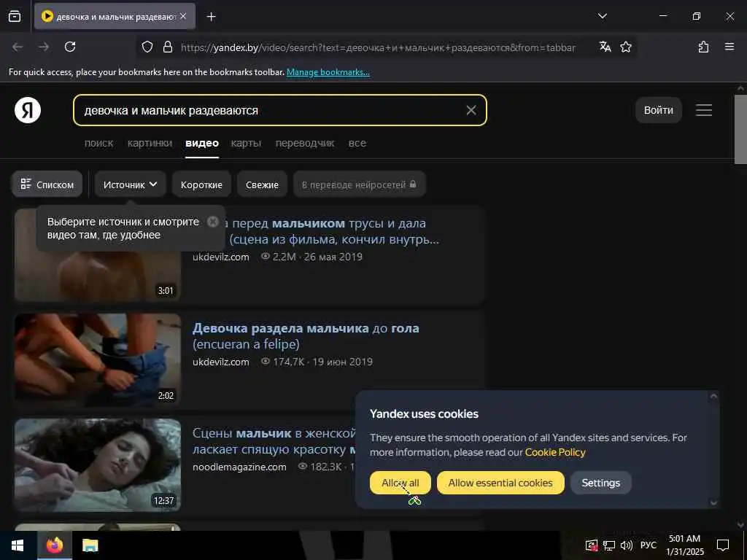Open the все services tab
This screenshot has height=560, width=747.
(357, 143)
